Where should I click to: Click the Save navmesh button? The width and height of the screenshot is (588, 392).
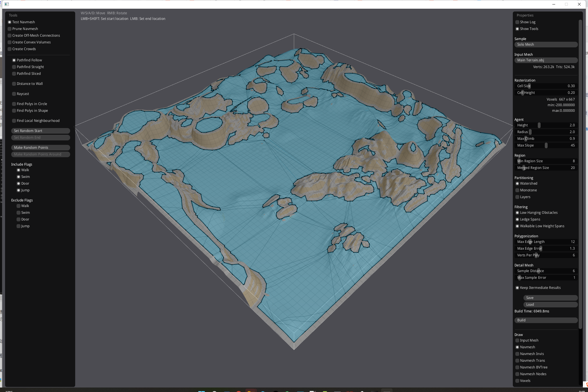pos(550,298)
